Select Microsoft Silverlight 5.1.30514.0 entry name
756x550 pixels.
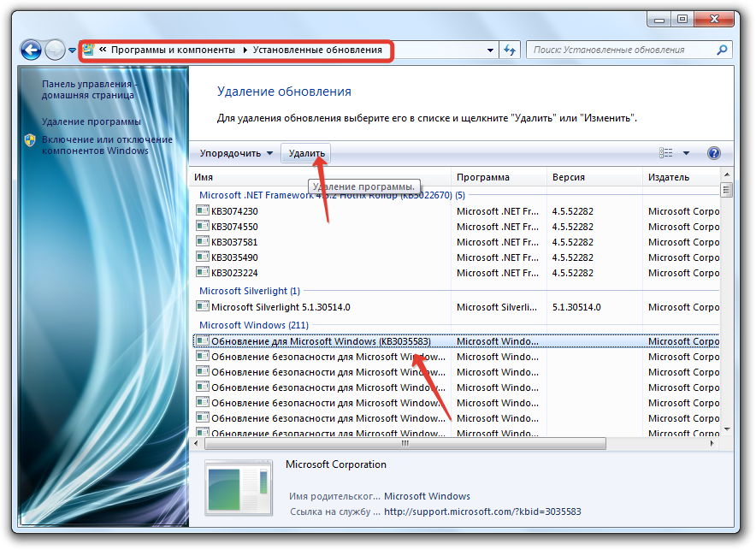[x=281, y=308]
